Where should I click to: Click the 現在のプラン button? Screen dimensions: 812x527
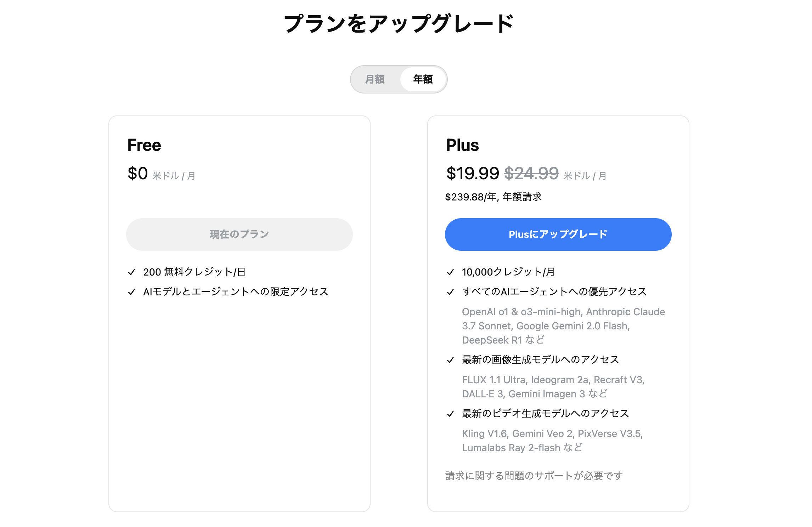239,234
